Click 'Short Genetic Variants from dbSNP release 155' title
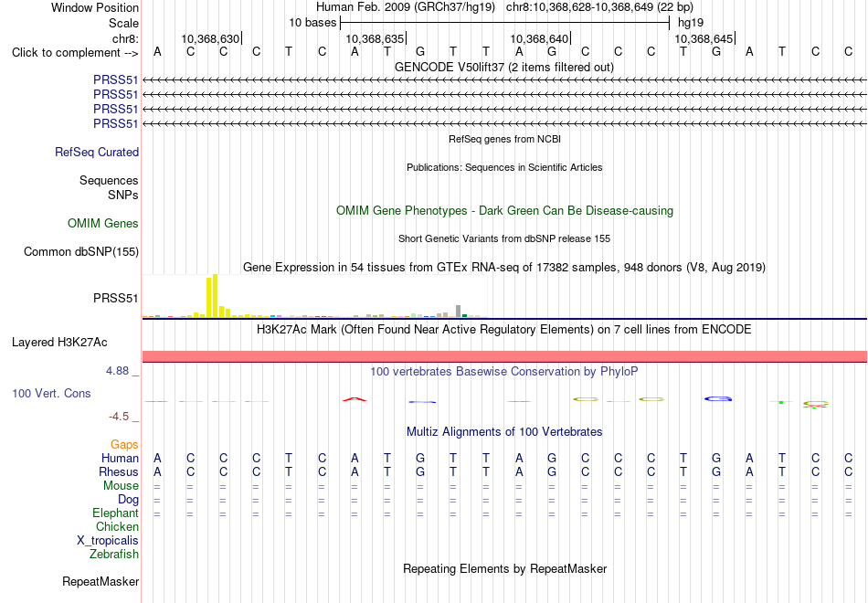 (x=504, y=238)
